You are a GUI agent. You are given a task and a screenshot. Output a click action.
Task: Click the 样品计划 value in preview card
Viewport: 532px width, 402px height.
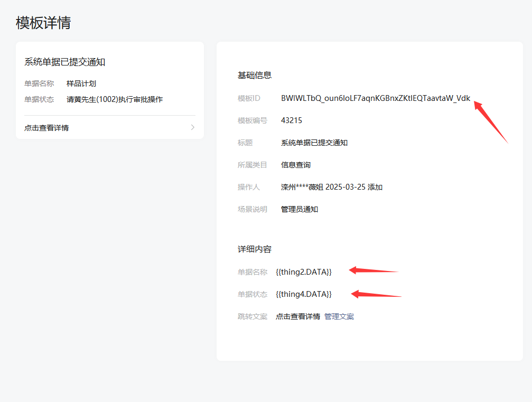click(81, 83)
